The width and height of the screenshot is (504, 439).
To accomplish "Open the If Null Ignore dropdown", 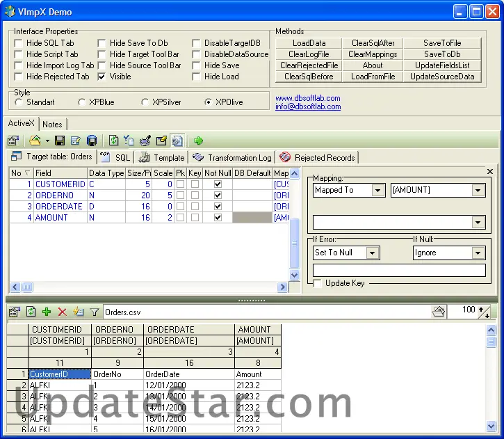I will pos(478,253).
